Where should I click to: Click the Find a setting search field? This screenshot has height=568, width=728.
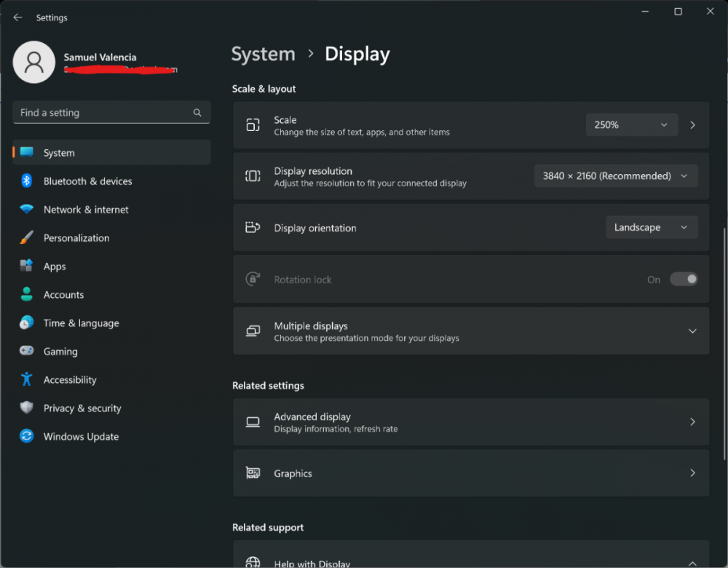[102, 113]
